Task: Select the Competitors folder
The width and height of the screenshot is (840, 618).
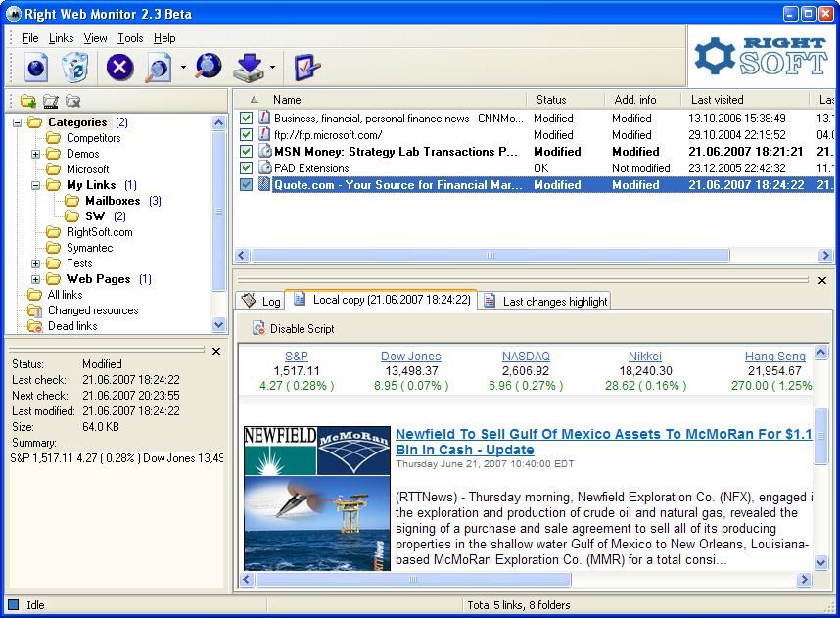Action: pyautogui.click(x=94, y=138)
